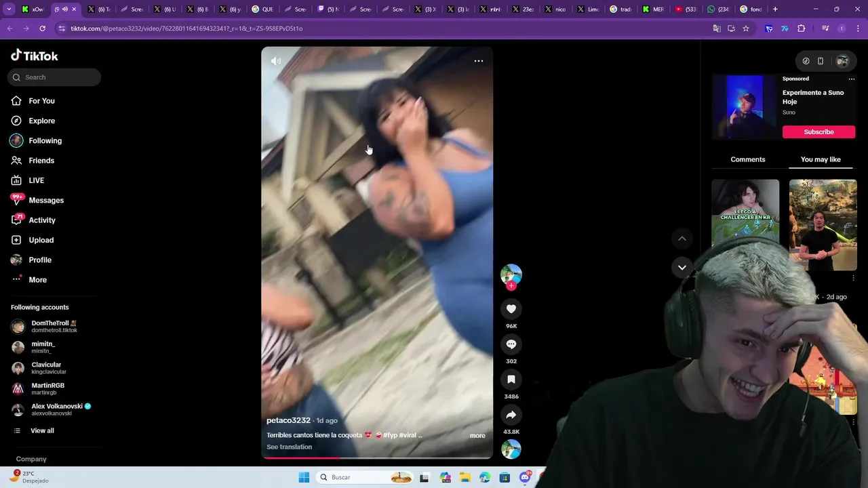This screenshot has width=868, height=488.
Task: Open the Windows Start menu
Action: (x=304, y=477)
